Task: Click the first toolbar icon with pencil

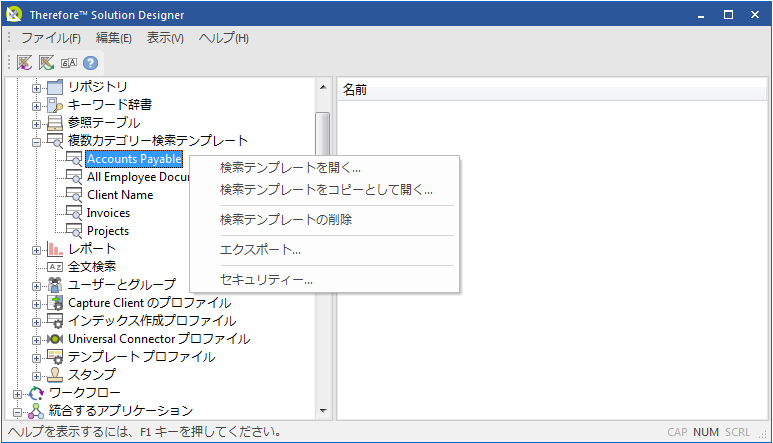Action: tap(24, 62)
